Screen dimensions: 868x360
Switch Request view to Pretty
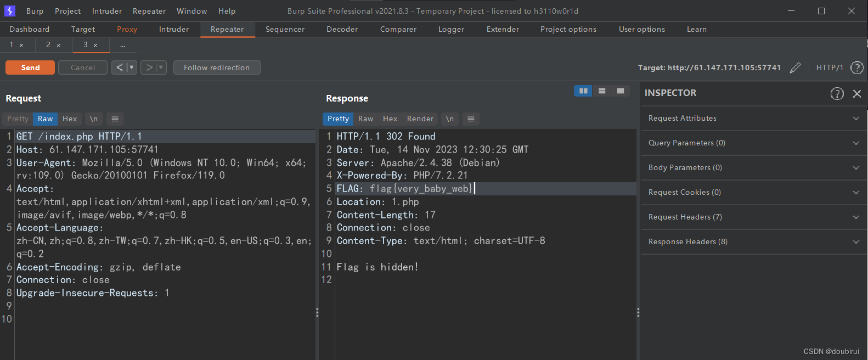[x=18, y=119]
